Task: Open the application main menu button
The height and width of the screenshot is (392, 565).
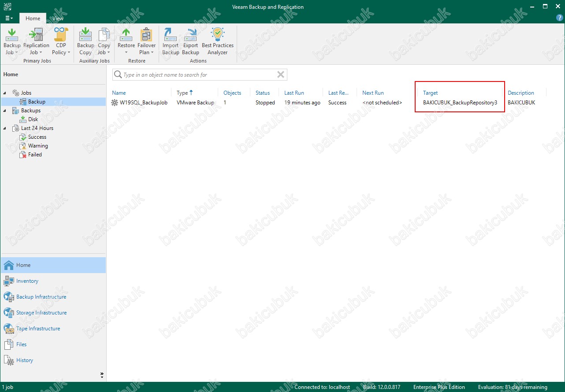Action: point(9,18)
